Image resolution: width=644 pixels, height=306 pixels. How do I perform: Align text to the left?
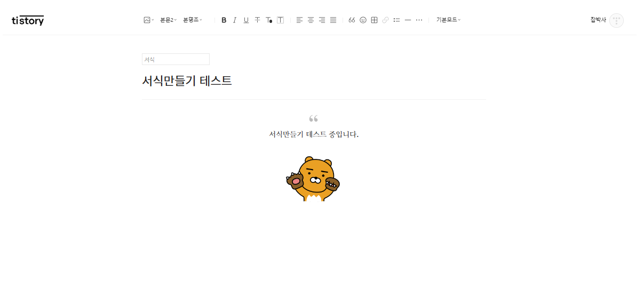(x=299, y=20)
